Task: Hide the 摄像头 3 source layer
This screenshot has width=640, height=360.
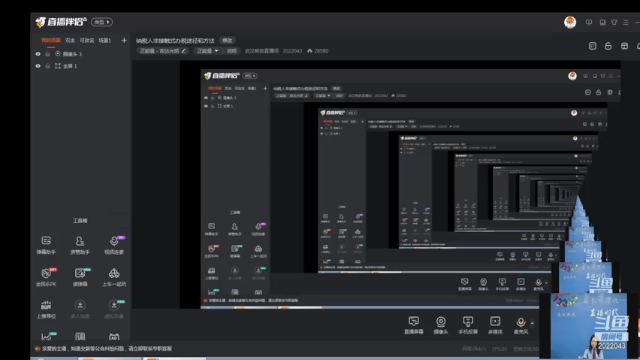Action: [x=38, y=54]
